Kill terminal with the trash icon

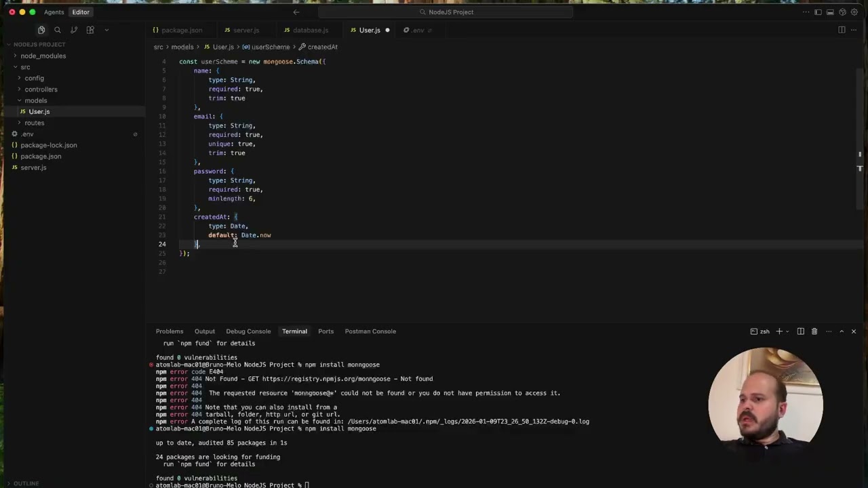coord(814,331)
